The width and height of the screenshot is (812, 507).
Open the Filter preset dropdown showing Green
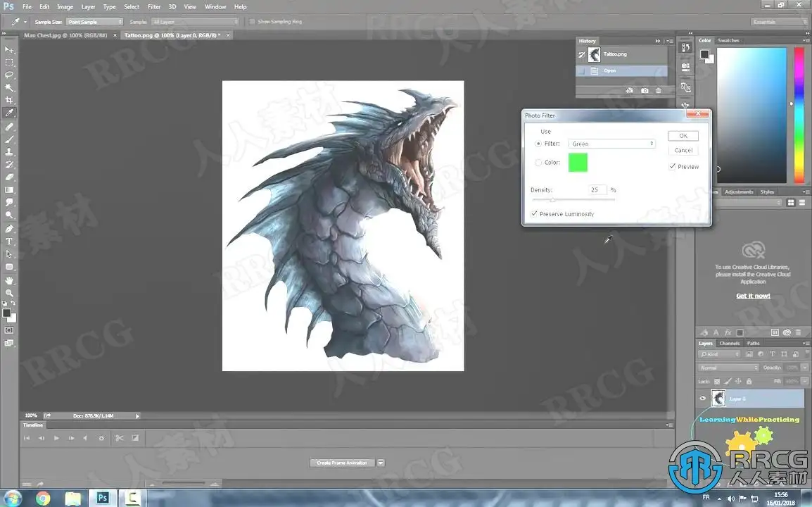coord(611,144)
